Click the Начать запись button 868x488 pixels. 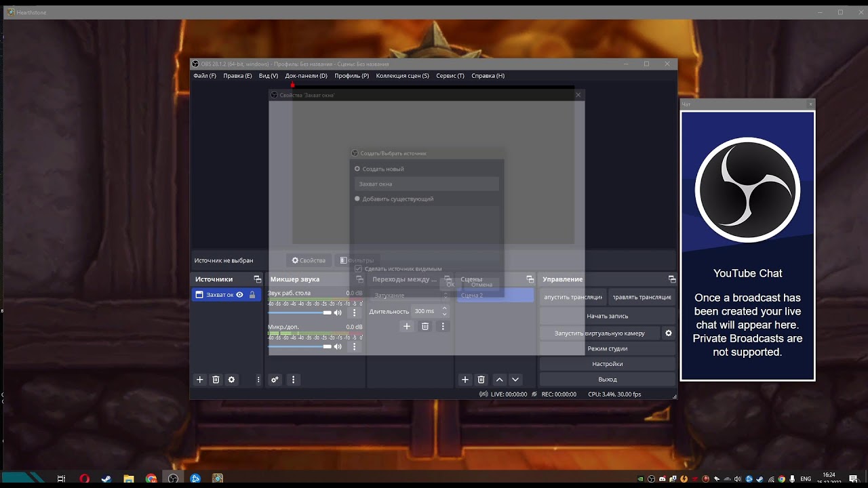(x=607, y=316)
